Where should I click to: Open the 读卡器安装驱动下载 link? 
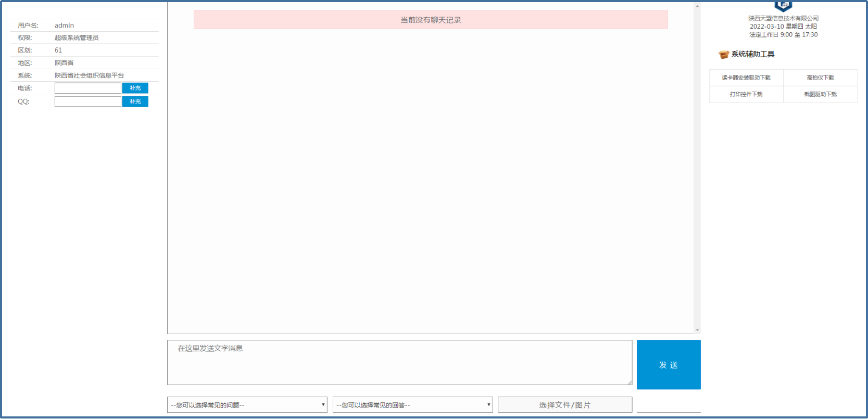coord(746,78)
